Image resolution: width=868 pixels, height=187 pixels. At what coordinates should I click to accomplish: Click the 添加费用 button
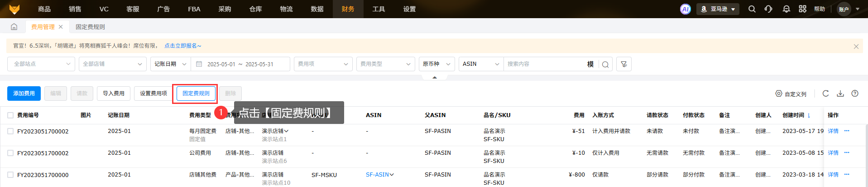[x=24, y=93]
